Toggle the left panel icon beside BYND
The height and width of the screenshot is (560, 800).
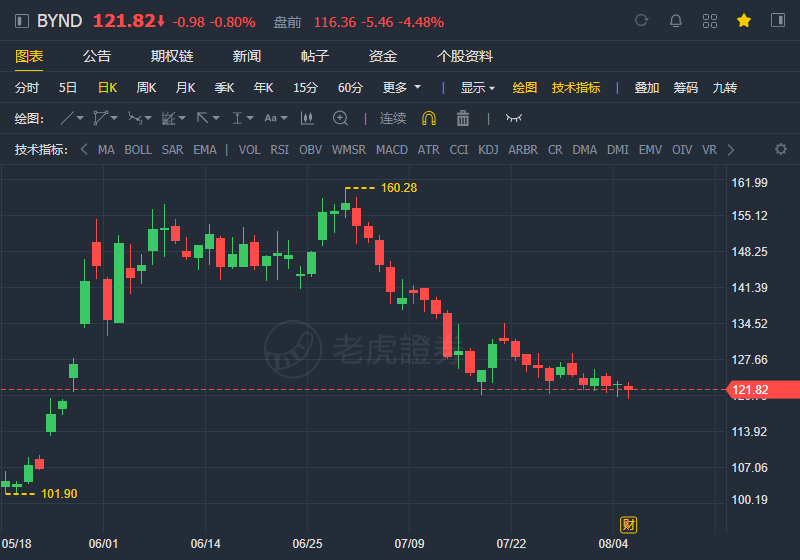21,21
